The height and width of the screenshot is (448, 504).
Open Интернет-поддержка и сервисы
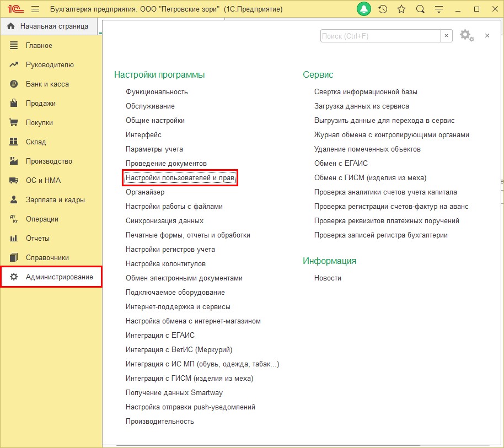(178, 307)
